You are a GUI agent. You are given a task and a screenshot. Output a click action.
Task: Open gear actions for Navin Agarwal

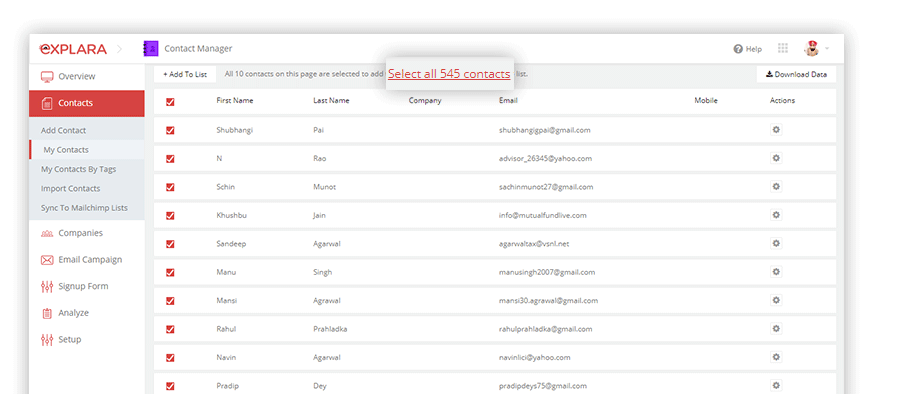(x=776, y=357)
